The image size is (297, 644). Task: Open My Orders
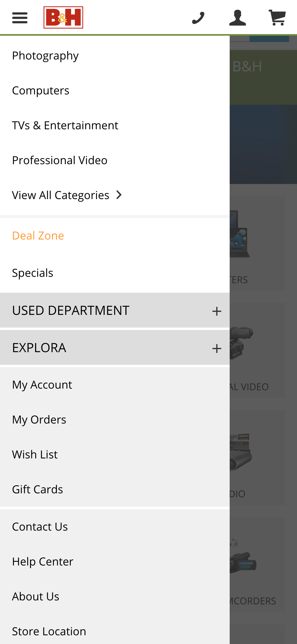[39, 419]
